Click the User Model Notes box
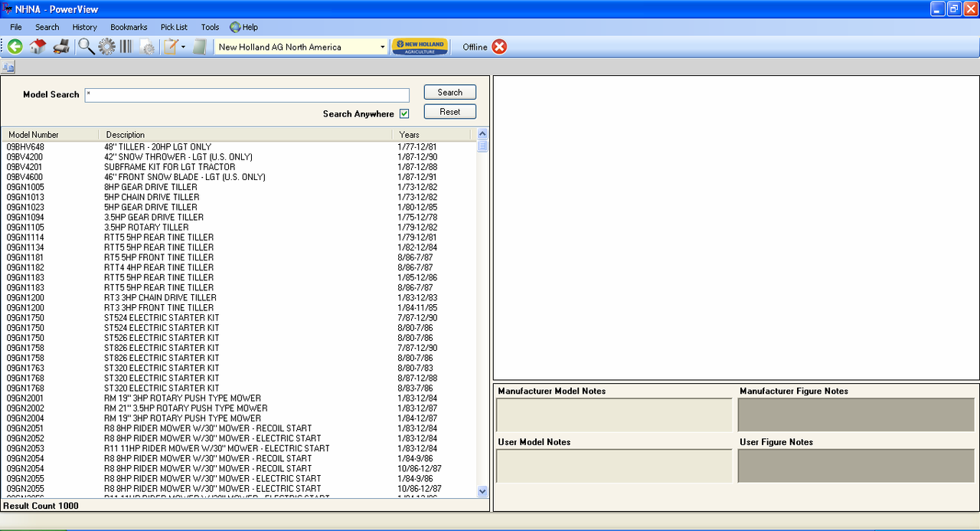The height and width of the screenshot is (531, 980). point(614,466)
